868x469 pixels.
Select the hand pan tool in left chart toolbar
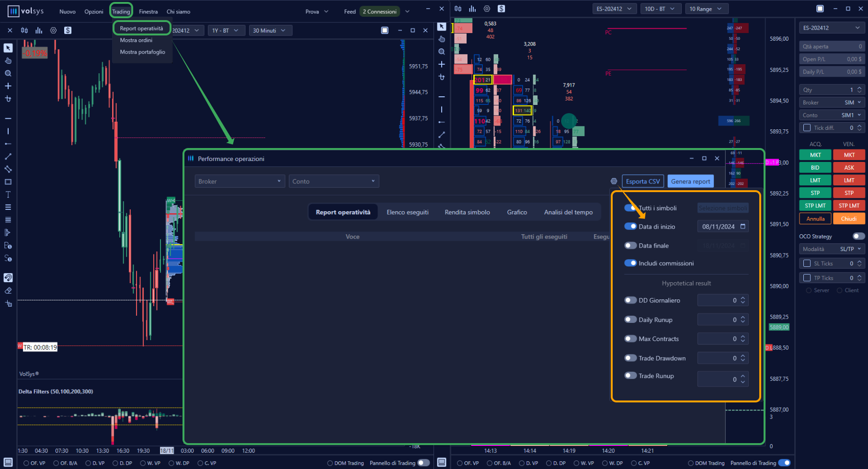click(8, 61)
